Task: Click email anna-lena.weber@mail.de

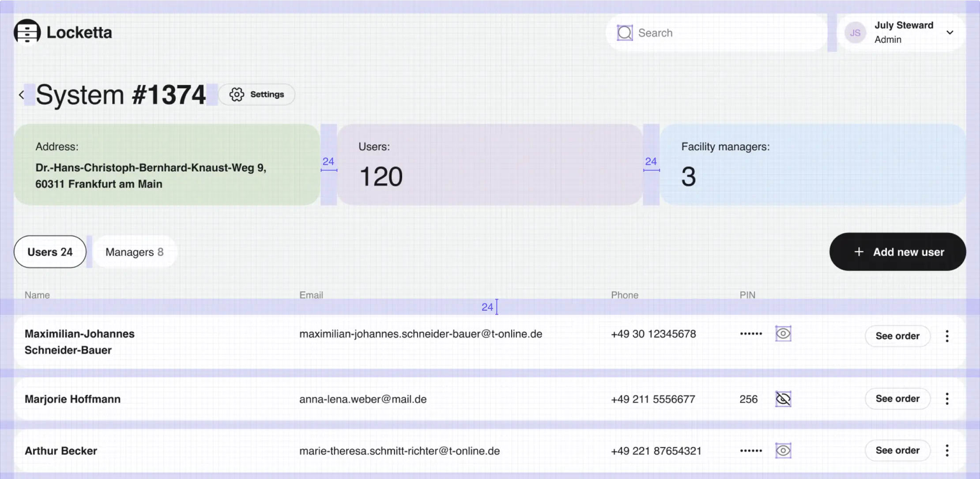Action: pyautogui.click(x=363, y=399)
